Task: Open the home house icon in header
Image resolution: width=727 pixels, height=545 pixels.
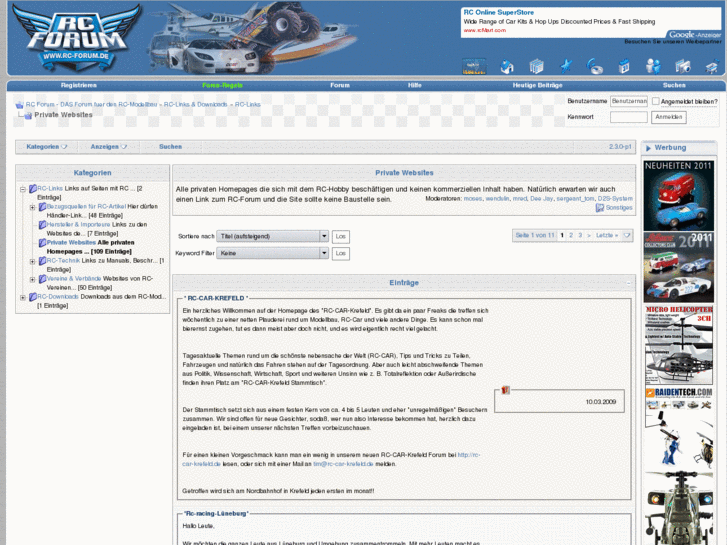Action: coord(507,67)
